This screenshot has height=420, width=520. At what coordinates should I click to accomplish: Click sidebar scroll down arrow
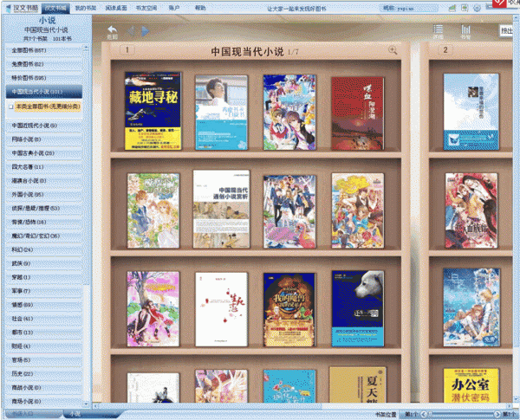coord(86,404)
